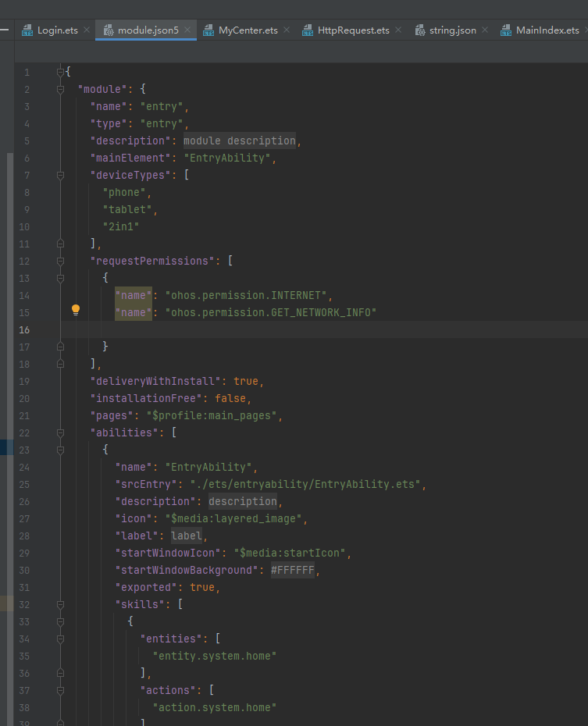Click the "exported" true value
The image size is (588, 726).
click(202, 587)
